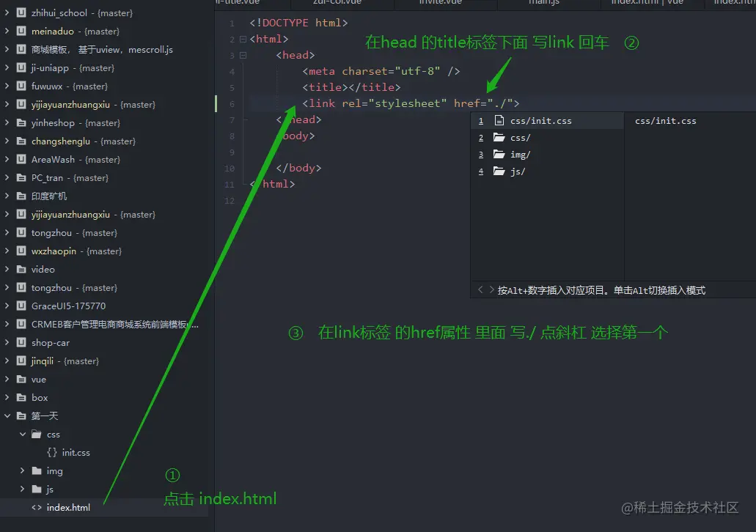The width and height of the screenshot is (756, 532).
Task: Choose js/ in the autocomplete list
Action: [x=547, y=171]
